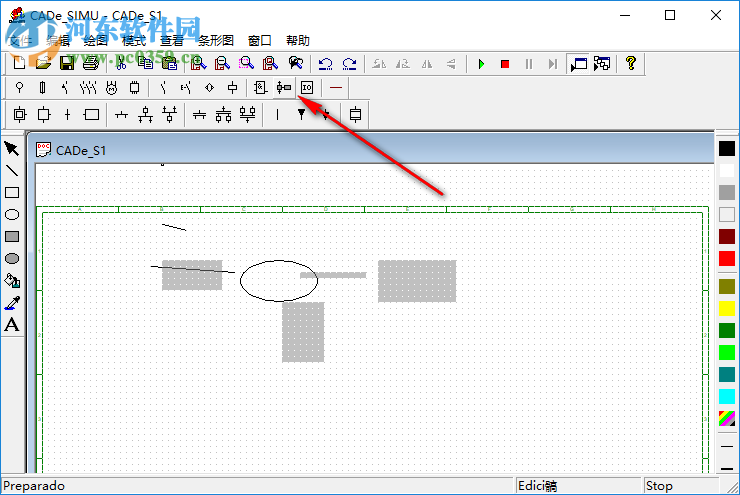Image resolution: width=740 pixels, height=495 pixels.
Task: Pick the eyedropper color tool
Action: coord(12,302)
